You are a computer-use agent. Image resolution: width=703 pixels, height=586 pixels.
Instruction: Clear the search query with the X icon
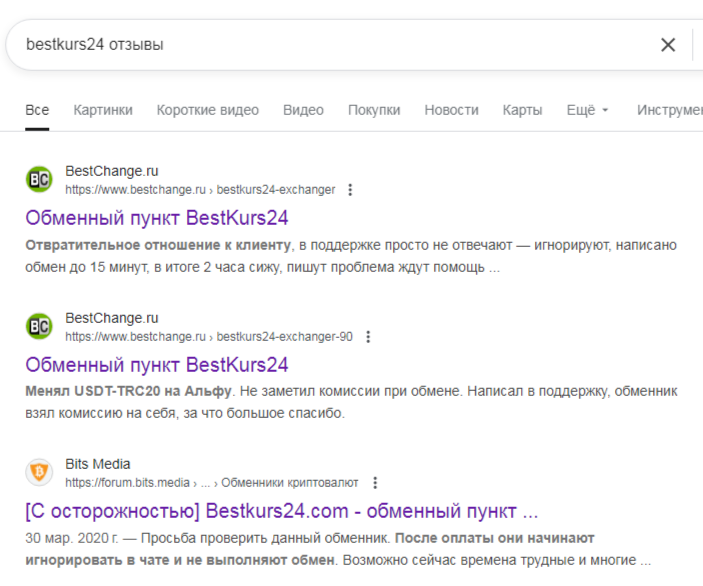click(x=668, y=45)
